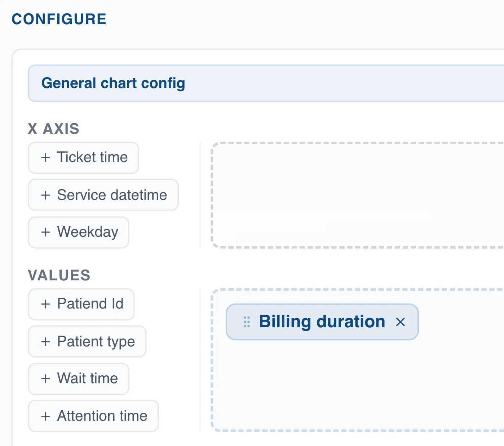Click the VALUES section header
The width and height of the screenshot is (504, 446).
coord(59,275)
